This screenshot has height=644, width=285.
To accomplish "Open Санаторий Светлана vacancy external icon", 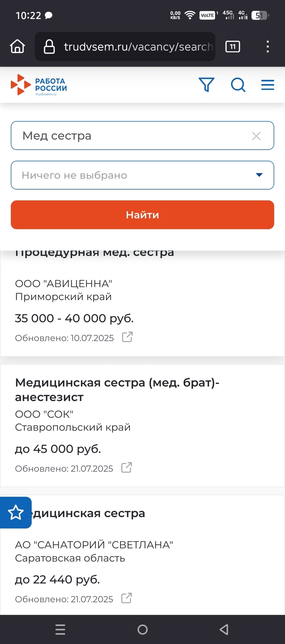I will pyautogui.click(x=127, y=598).
